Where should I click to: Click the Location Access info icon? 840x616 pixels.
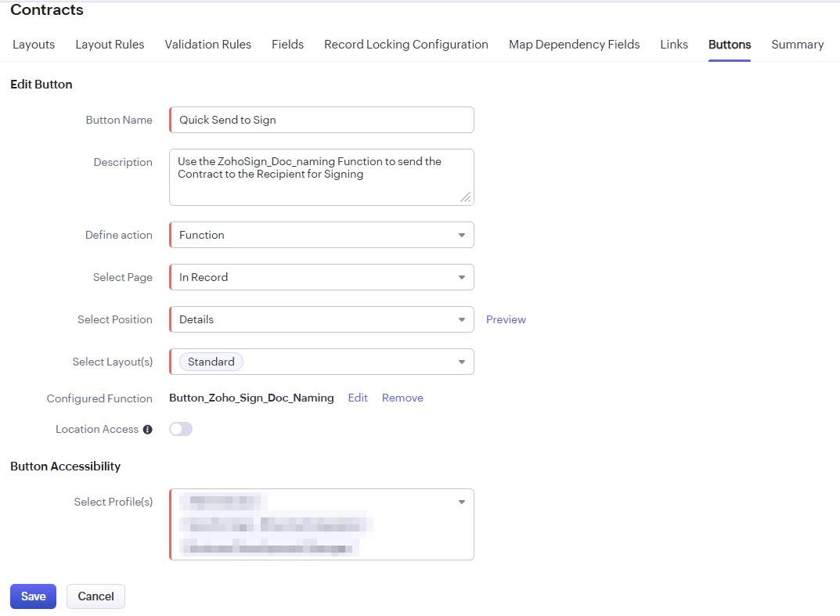point(148,430)
